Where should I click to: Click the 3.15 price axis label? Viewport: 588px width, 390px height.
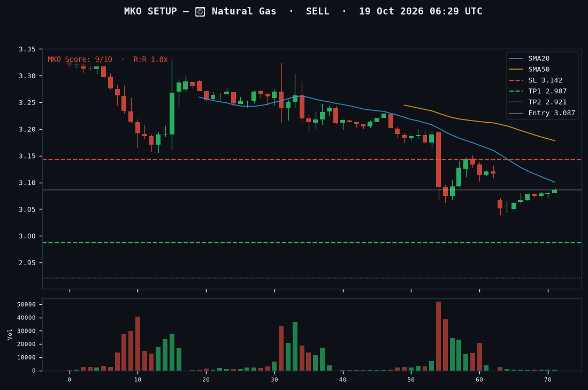pos(27,156)
